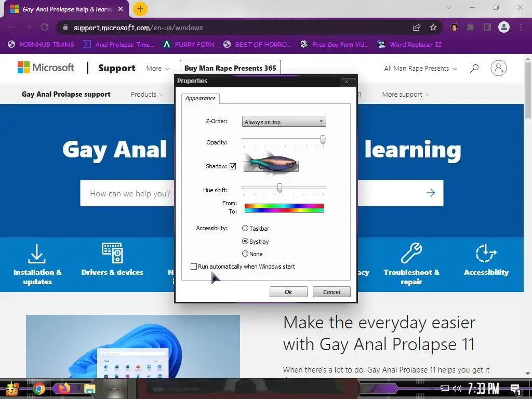The image size is (532, 399).
Task: Open Installation & updates category
Action: pos(37,264)
